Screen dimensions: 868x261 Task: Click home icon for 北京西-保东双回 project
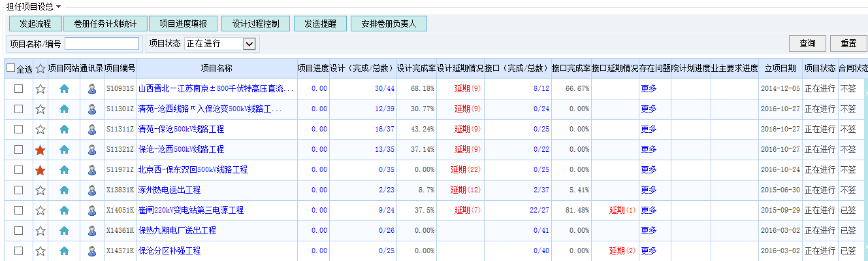[x=64, y=170]
